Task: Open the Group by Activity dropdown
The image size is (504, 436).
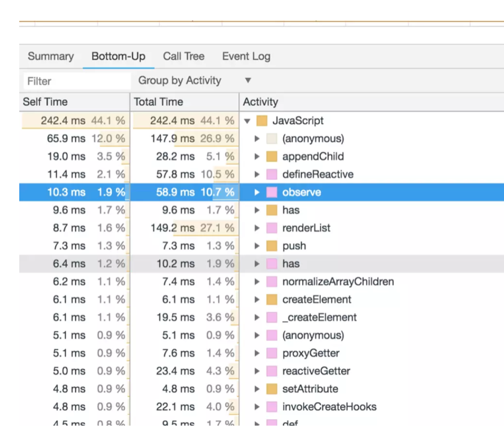Action: click(x=195, y=80)
